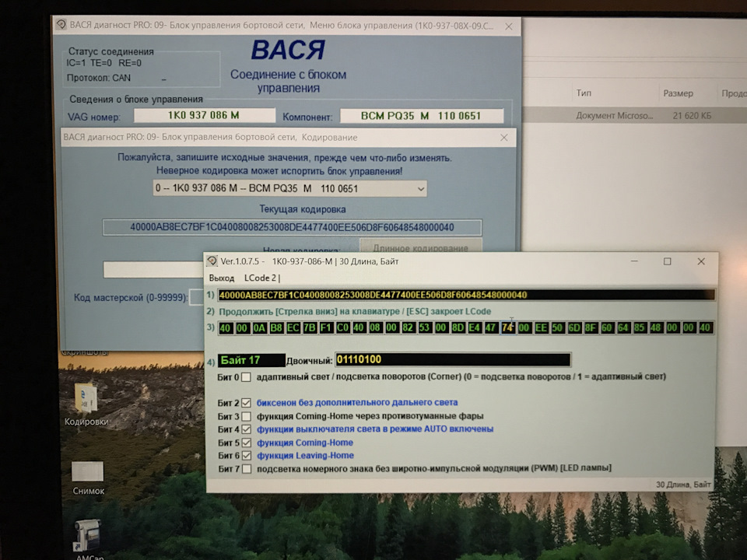Image resolution: width=747 pixels, height=560 pixels.
Task: Select byte cell 47 in the byte row
Action: click(491, 327)
